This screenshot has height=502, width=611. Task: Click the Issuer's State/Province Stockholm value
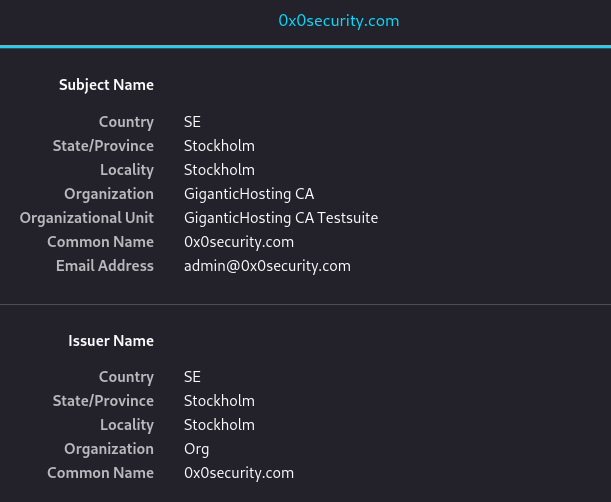[x=219, y=401]
